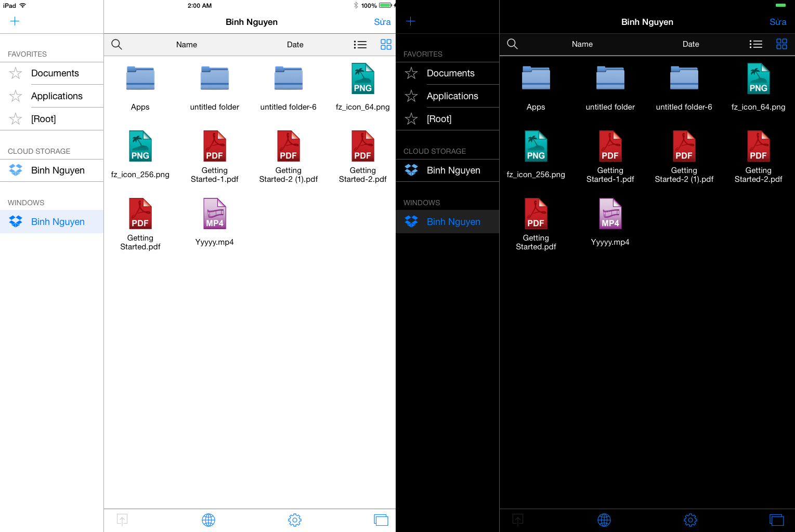This screenshot has width=795, height=532.
Task: Tap the Sửa edit button
Action: [x=382, y=22]
